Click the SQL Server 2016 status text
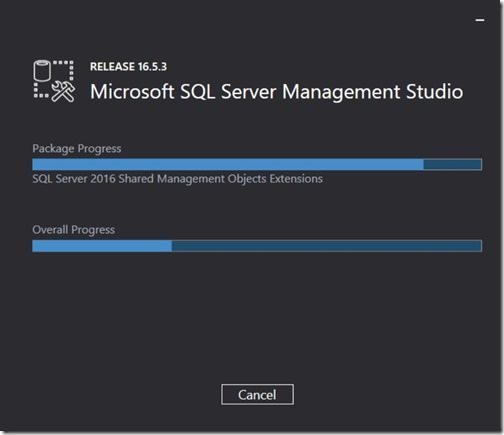 [x=177, y=179]
